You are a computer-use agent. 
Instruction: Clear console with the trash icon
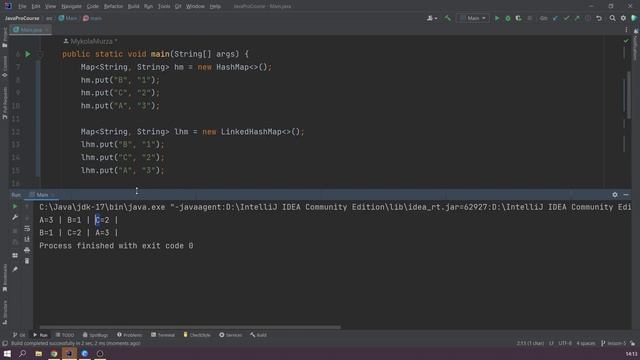click(x=27, y=261)
